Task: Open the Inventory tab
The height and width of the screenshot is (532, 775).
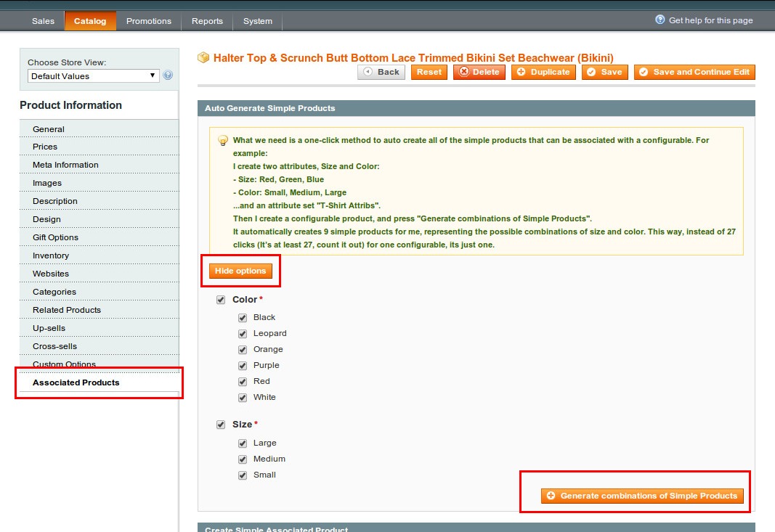Action: [x=100, y=255]
